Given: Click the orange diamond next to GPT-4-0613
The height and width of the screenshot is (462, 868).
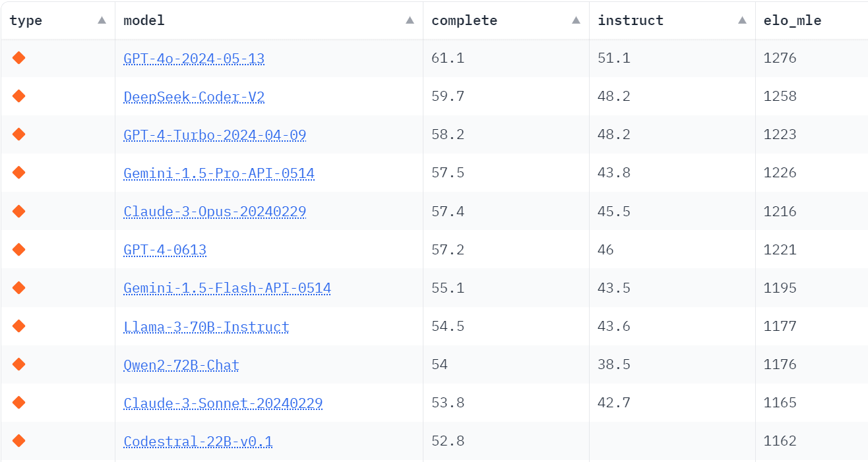Looking at the screenshot, I should [x=18, y=249].
